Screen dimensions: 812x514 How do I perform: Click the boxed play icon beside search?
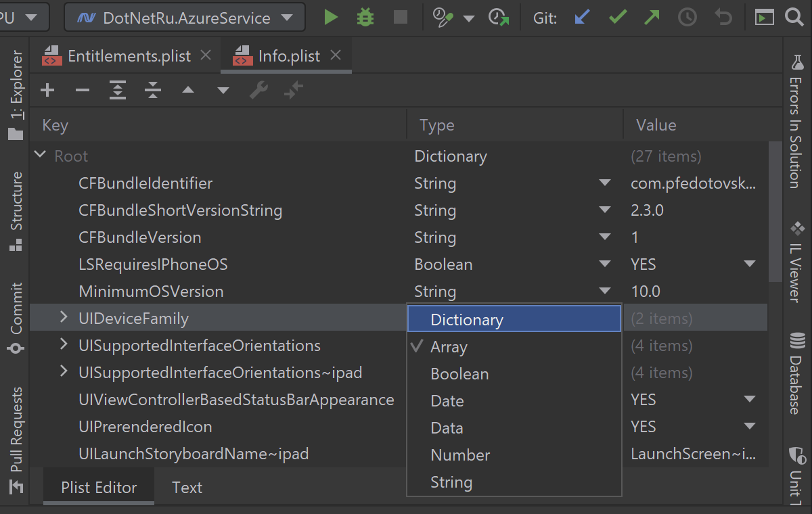[x=765, y=18]
